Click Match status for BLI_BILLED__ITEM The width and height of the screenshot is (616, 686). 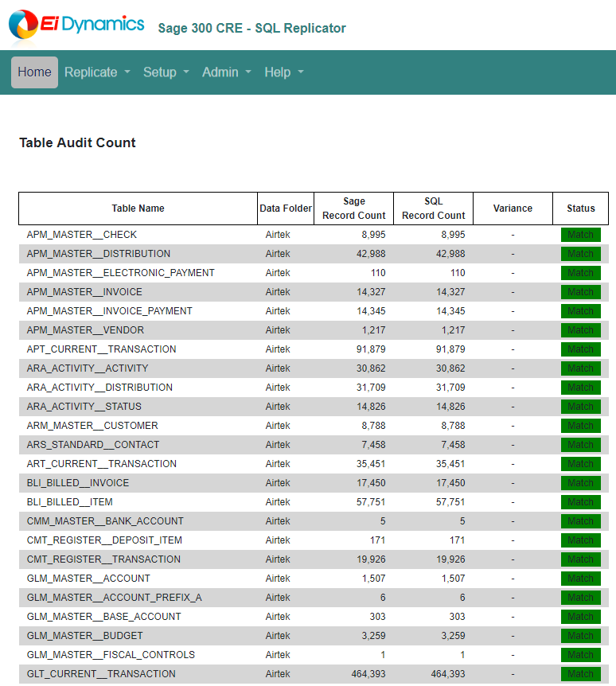(580, 502)
